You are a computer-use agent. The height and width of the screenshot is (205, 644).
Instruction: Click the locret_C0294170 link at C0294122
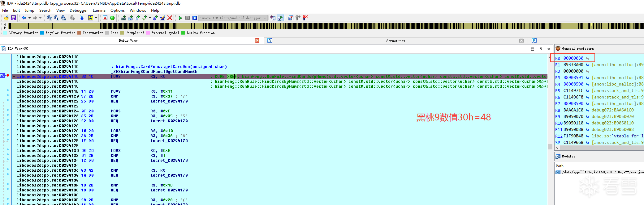click(169, 101)
